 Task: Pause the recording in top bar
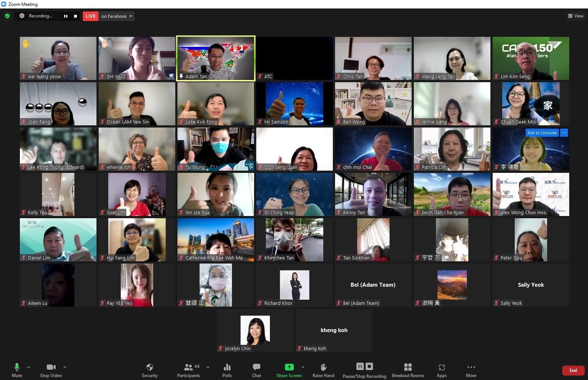66,16
